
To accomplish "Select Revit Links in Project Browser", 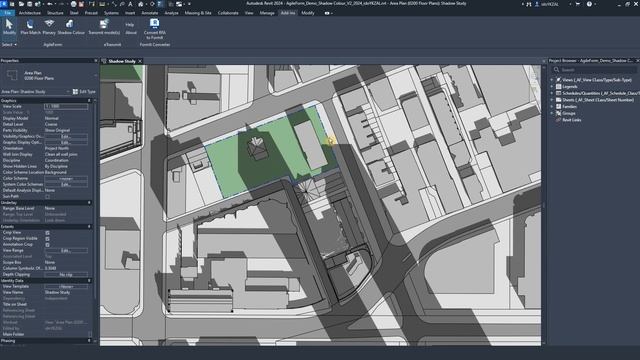I will click(x=571, y=120).
